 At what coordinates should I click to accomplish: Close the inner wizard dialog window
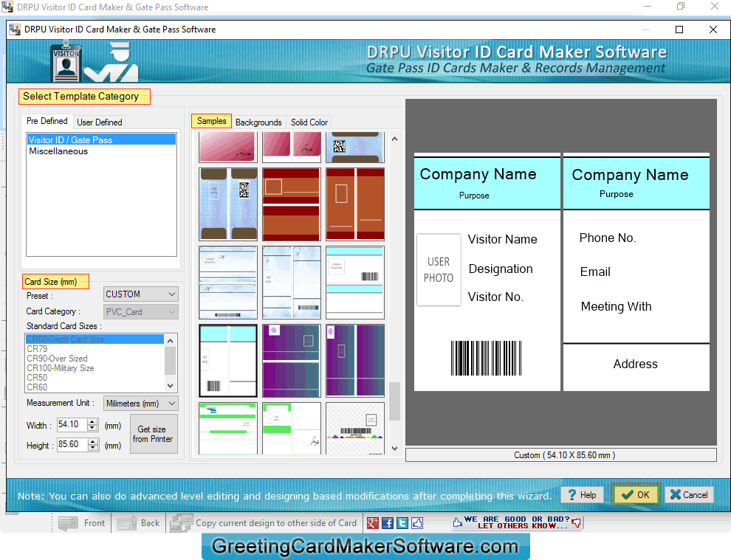[713, 30]
